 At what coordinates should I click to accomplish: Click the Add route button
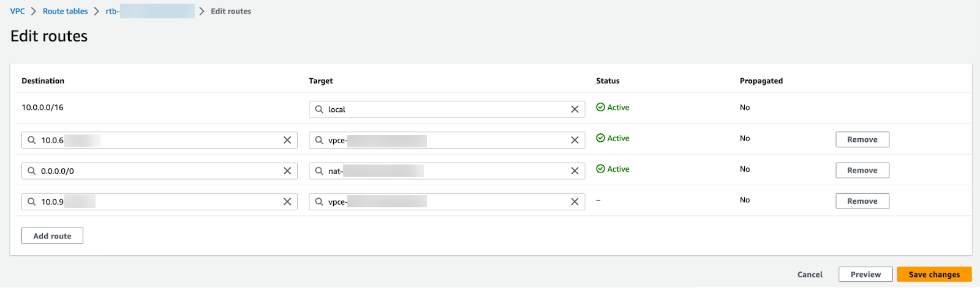52,236
